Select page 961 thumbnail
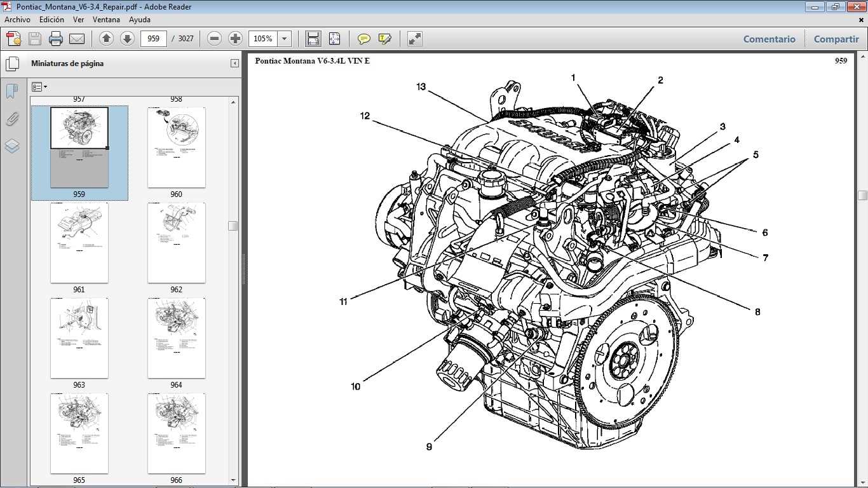Image resolution: width=868 pixels, height=488 pixels. pyautogui.click(x=79, y=243)
